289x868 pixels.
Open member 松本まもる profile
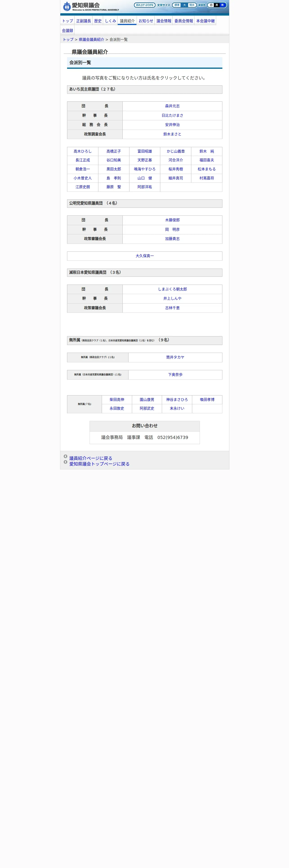pyautogui.click(x=207, y=169)
